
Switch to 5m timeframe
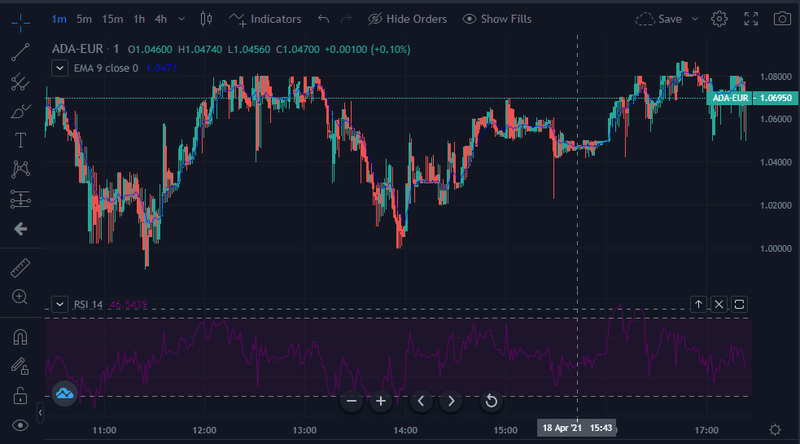tap(84, 19)
